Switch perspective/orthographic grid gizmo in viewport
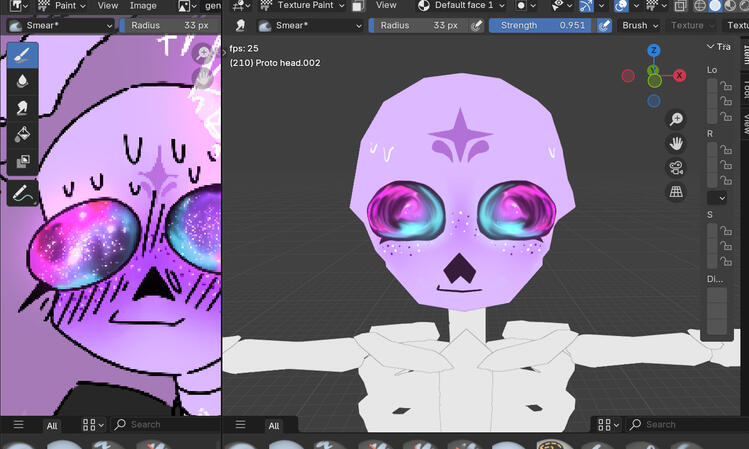This screenshot has width=749, height=449. [676, 192]
